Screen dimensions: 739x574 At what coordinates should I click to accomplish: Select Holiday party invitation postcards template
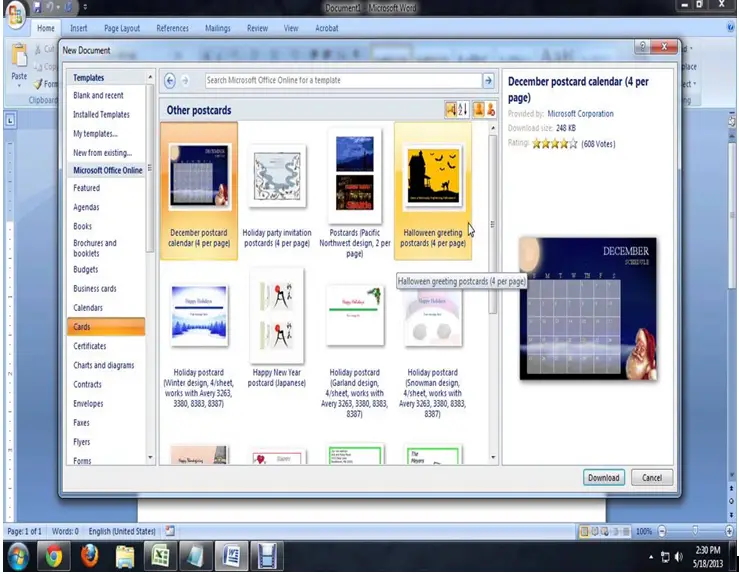277,191
